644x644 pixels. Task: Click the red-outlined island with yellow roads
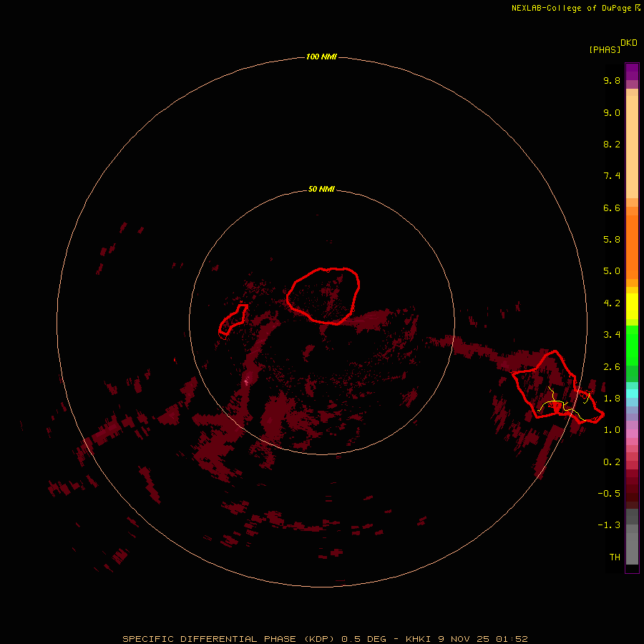point(557,388)
